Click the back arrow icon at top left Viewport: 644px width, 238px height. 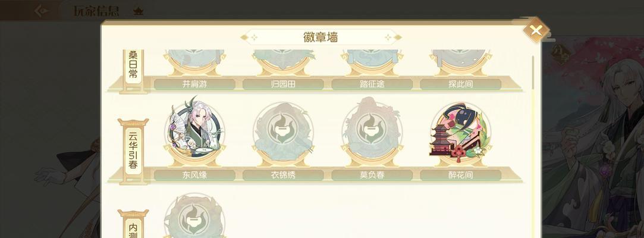coord(42,11)
